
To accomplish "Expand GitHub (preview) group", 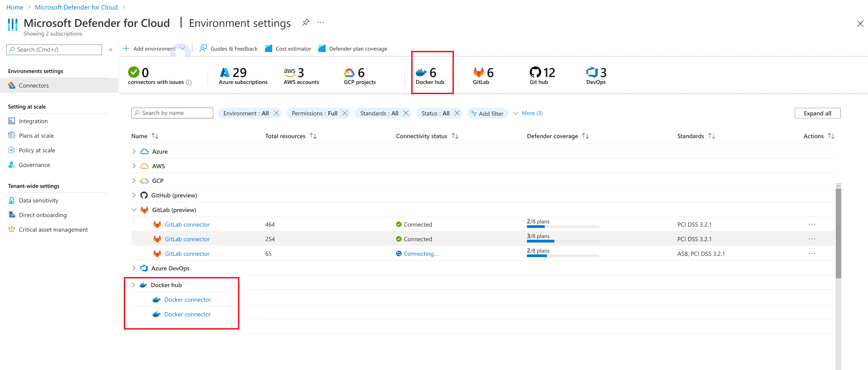I will (x=134, y=195).
